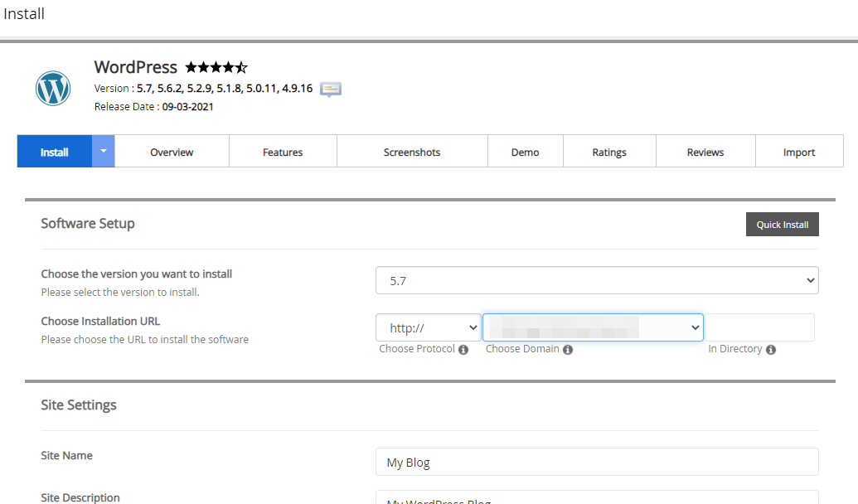Select the Install tab
This screenshot has width=858, height=504.
[x=54, y=151]
